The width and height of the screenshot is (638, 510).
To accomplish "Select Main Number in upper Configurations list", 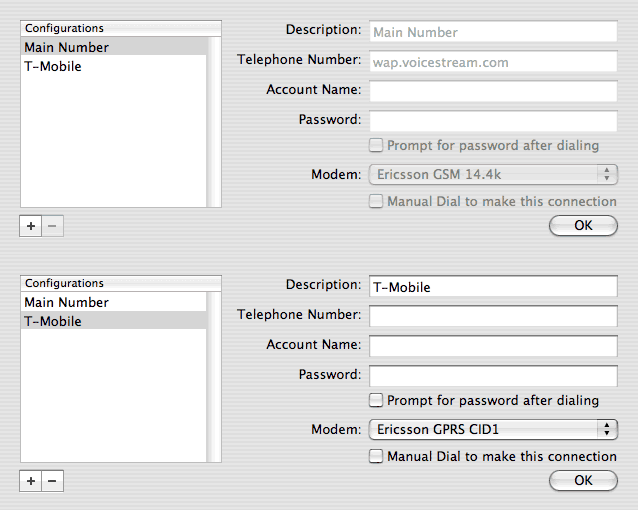I will click(x=67, y=48).
